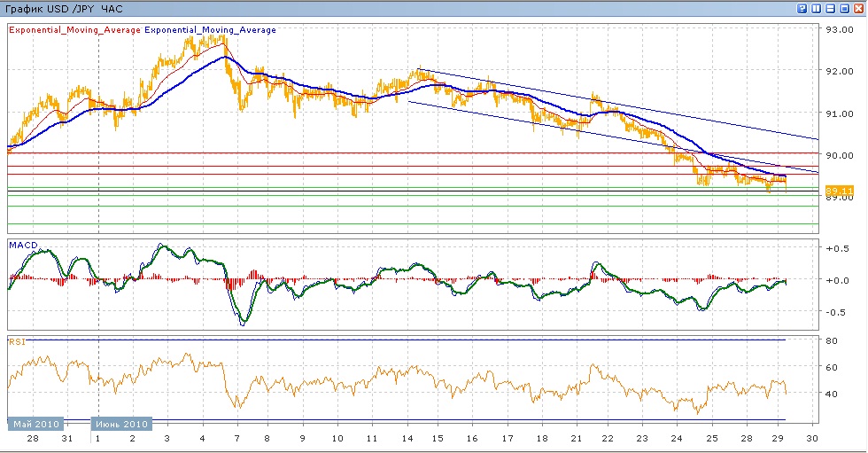Image resolution: width=868 pixels, height=453 pixels.
Task: Click the vertical split window icon
Action: (x=817, y=8)
